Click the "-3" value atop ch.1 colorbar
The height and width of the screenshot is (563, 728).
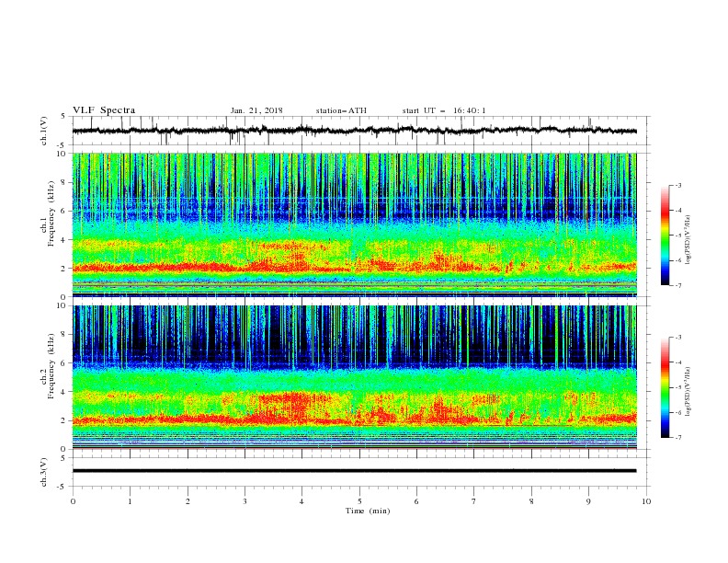678,185
